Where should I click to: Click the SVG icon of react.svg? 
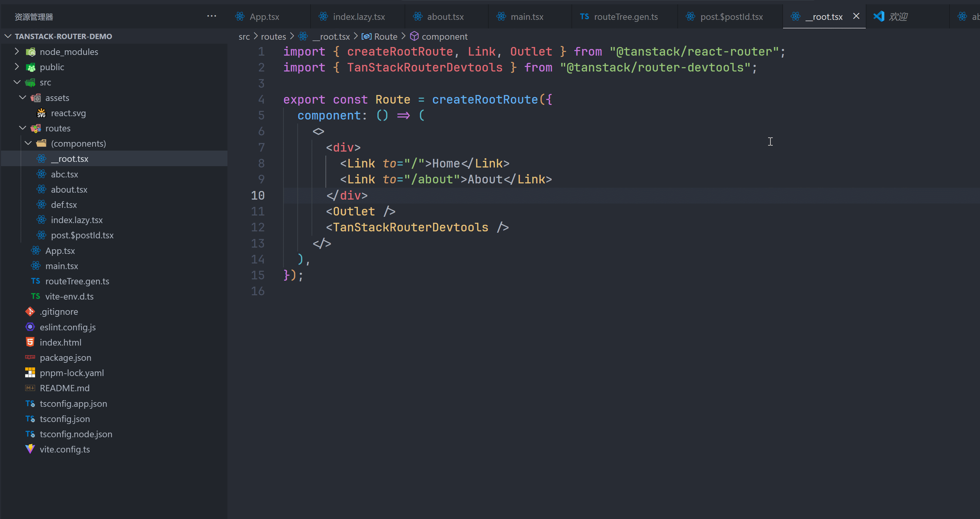click(41, 113)
